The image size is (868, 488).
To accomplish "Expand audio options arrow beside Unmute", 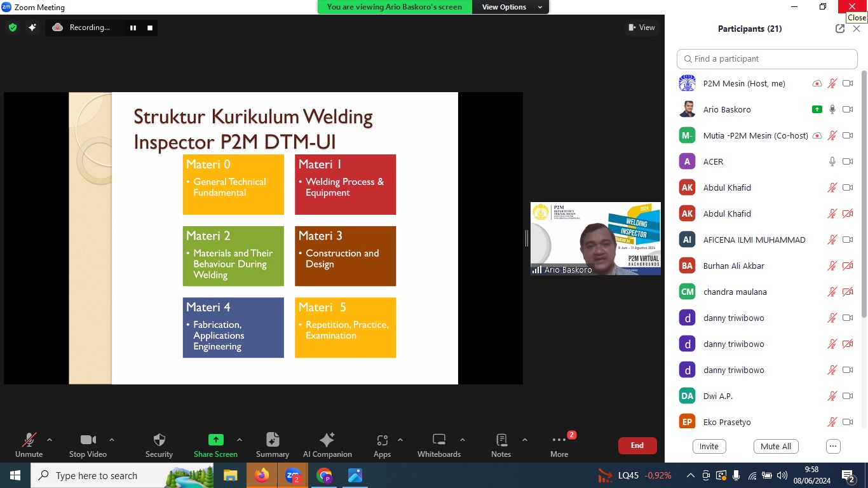I will [x=50, y=440].
